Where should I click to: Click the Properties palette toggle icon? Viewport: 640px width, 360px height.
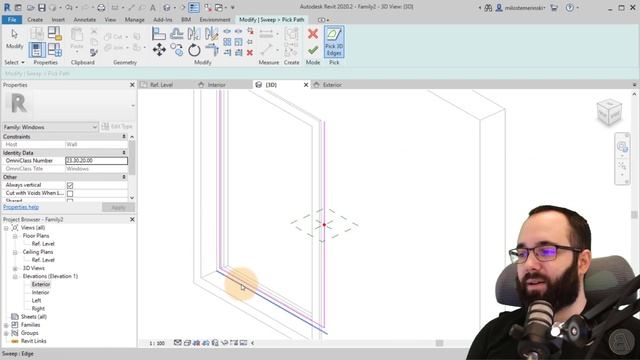37,50
